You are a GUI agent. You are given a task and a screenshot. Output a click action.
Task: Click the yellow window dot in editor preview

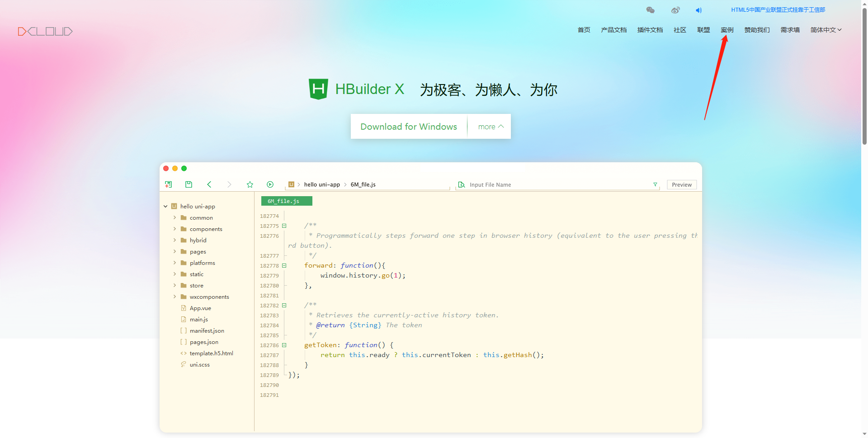coord(175,168)
